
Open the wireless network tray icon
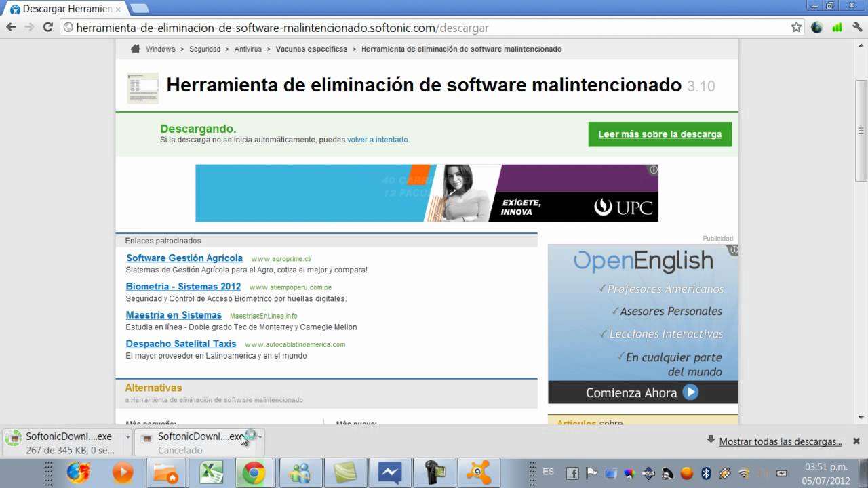(743, 473)
